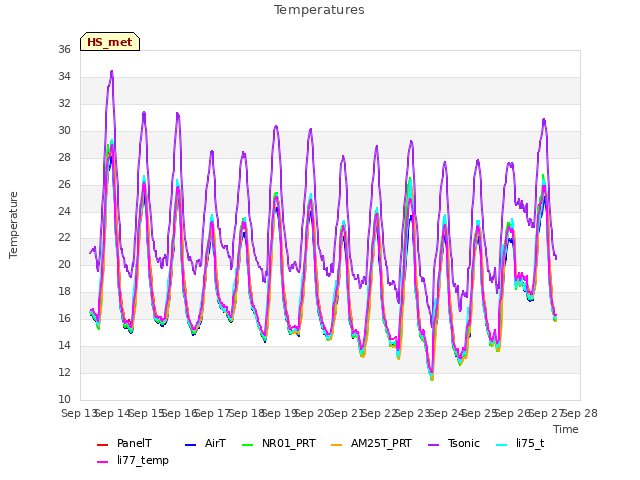Toggle the AM25T_PRT legend entry
Screen dimensions: 640x480
(371, 444)
